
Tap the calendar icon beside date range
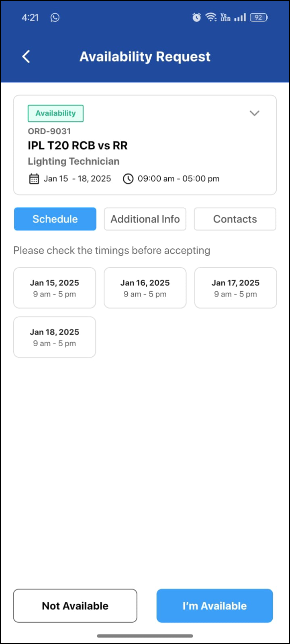[x=34, y=179]
